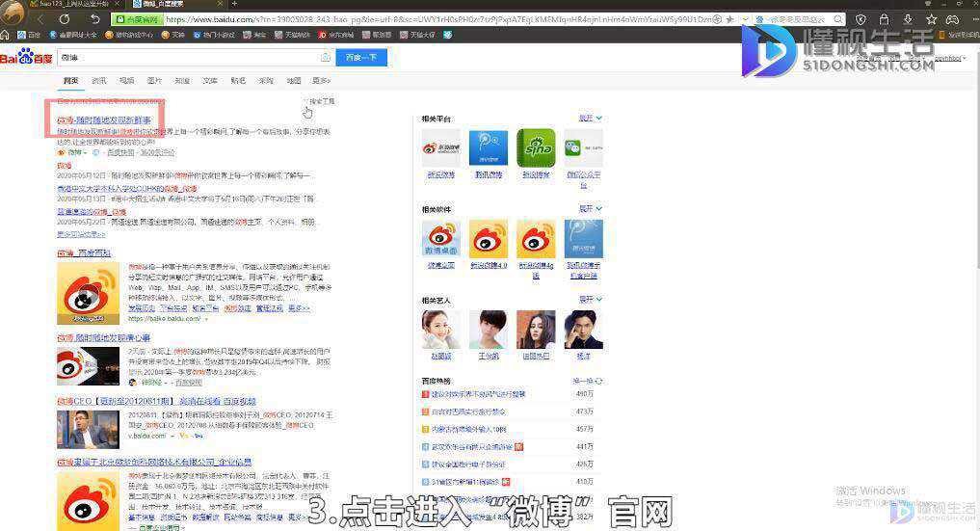980x531 pixels.
Task: Open the add-to-page plus icon in address bar
Action: click(718, 19)
